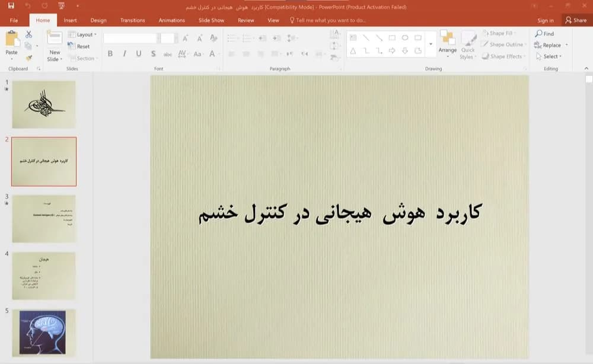Switch to the Insert tab
Image resolution: width=593 pixels, height=364 pixels.
click(70, 20)
